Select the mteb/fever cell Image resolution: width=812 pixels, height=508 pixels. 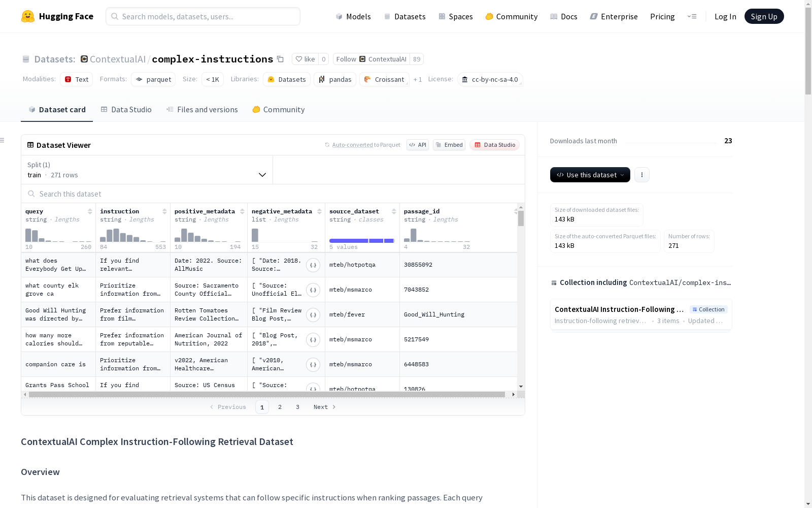click(362, 314)
